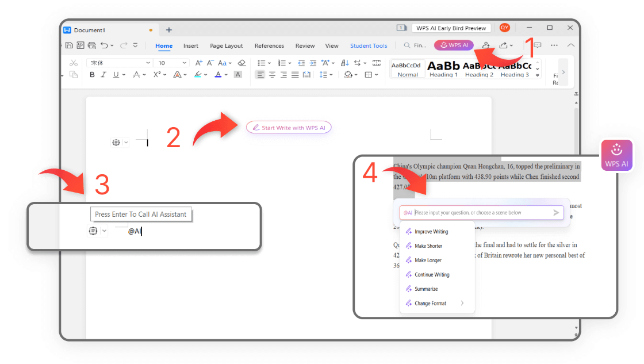Image resolution: width=644 pixels, height=364 pixels.
Task: Decrease font size with A- icon
Action: coord(210,63)
